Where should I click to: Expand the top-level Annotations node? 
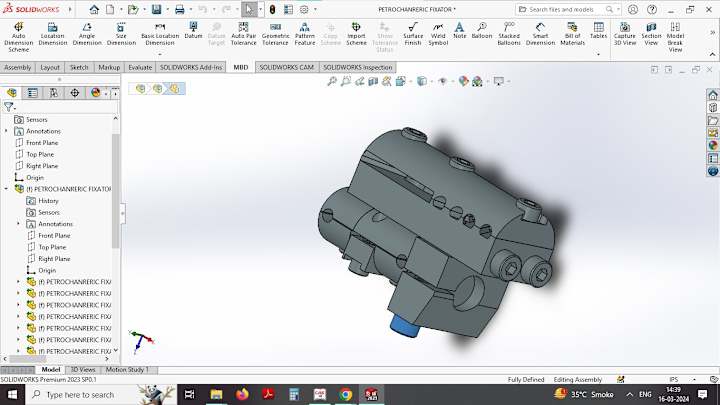[x=6, y=131]
